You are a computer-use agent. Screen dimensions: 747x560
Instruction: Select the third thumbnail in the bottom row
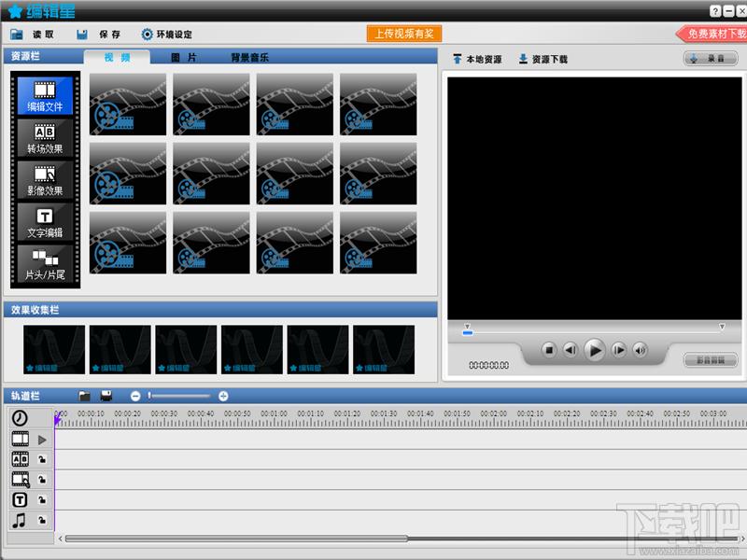click(x=295, y=243)
